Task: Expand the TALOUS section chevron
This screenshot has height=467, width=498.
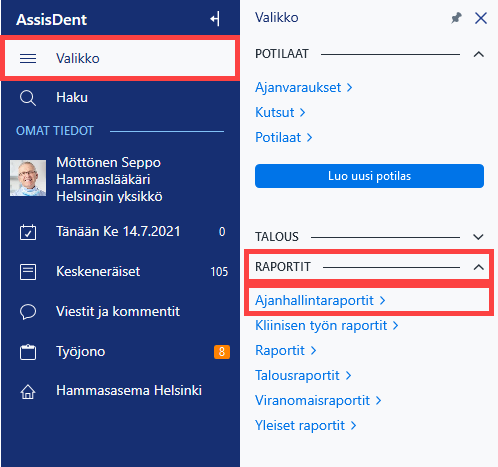Action: [x=478, y=237]
